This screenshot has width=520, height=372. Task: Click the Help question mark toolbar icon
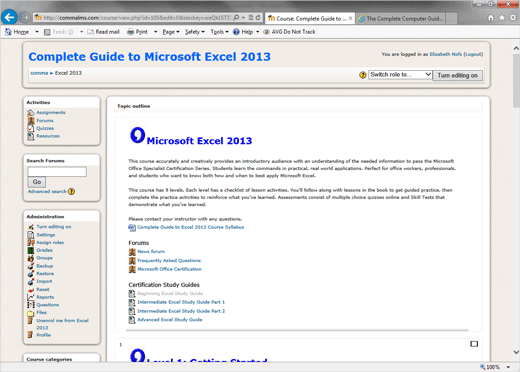[236, 32]
